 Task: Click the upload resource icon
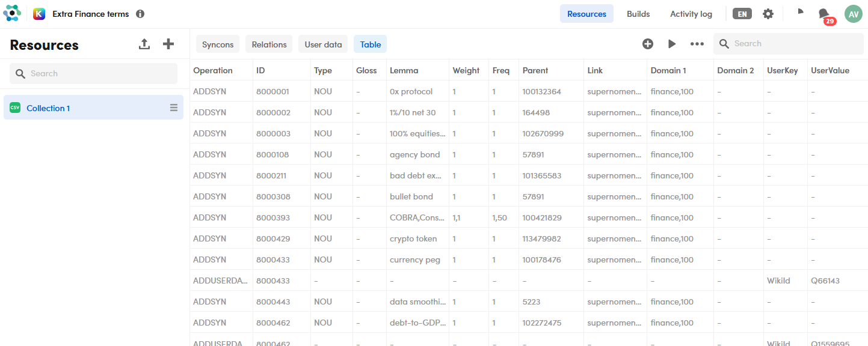(144, 44)
